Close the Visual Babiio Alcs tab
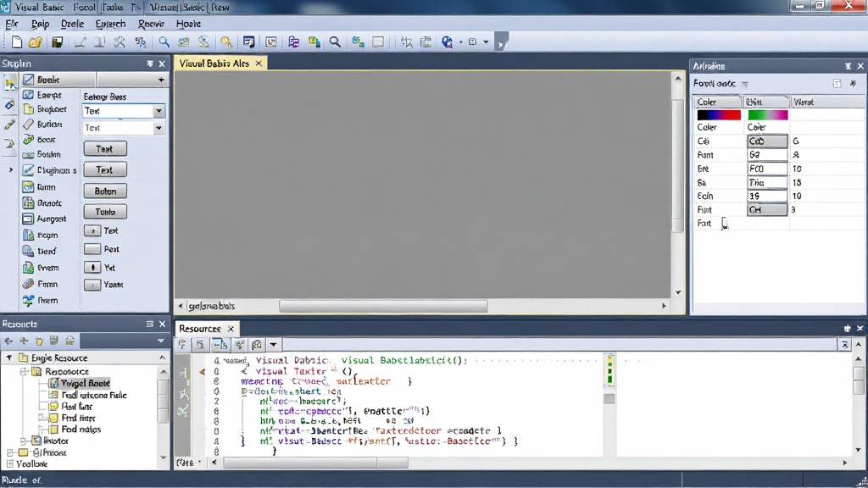868x488 pixels. [x=259, y=64]
